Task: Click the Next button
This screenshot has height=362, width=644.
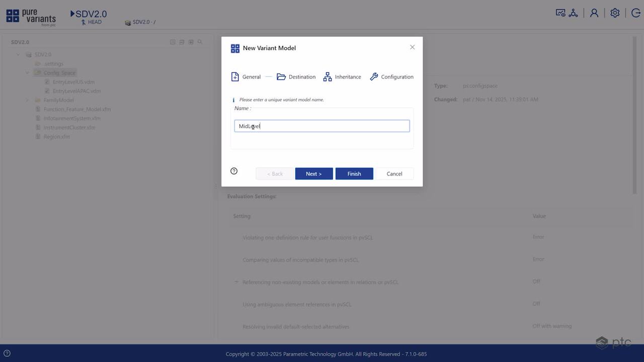Action: pos(314,173)
